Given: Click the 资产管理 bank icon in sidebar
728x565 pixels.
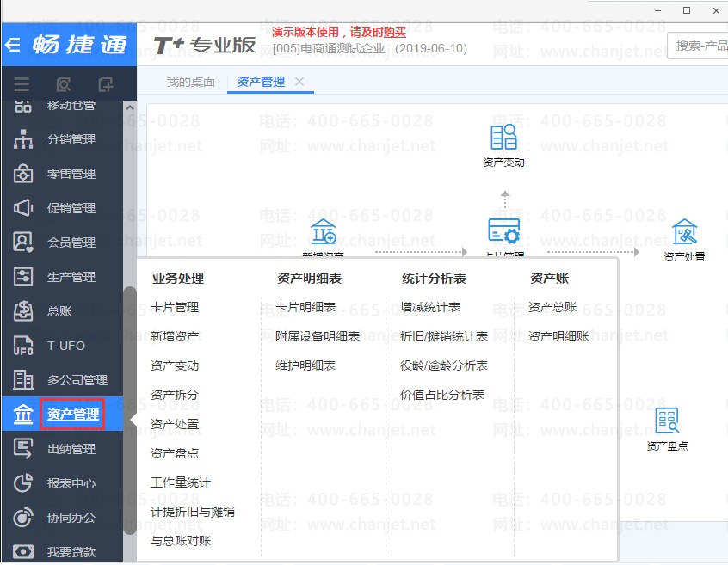Looking at the screenshot, I should [22, 414].
